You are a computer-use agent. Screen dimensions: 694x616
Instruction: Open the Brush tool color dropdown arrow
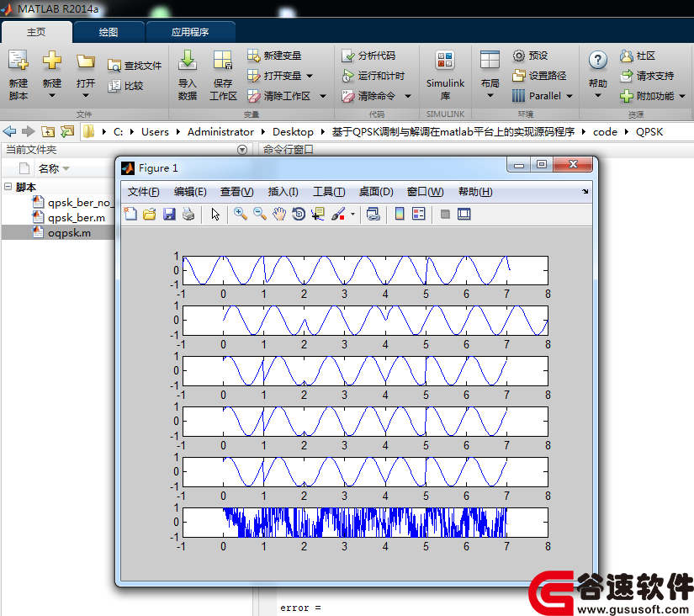click(352, 215)
